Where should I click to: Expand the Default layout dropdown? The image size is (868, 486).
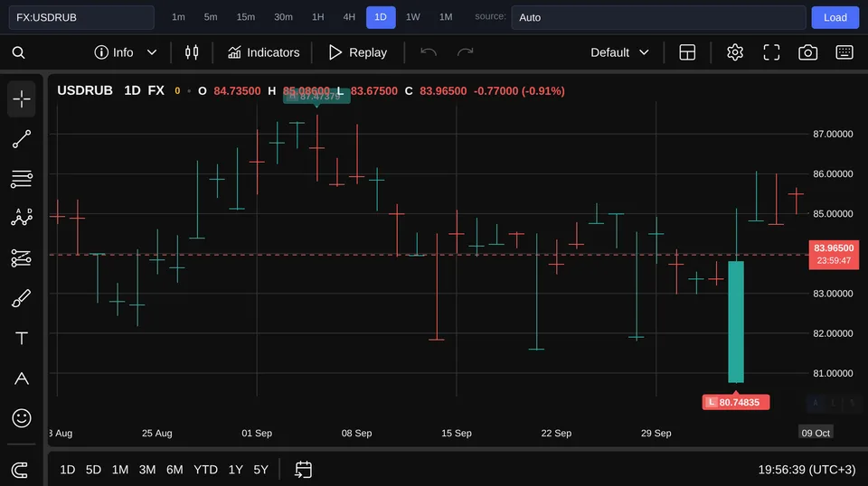pos(619,52)
